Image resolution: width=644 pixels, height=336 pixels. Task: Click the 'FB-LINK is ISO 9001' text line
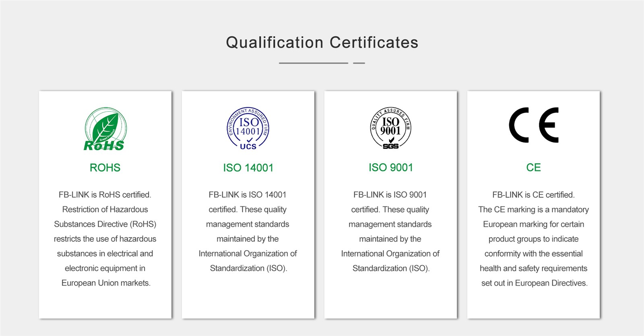tap(390, 195)
